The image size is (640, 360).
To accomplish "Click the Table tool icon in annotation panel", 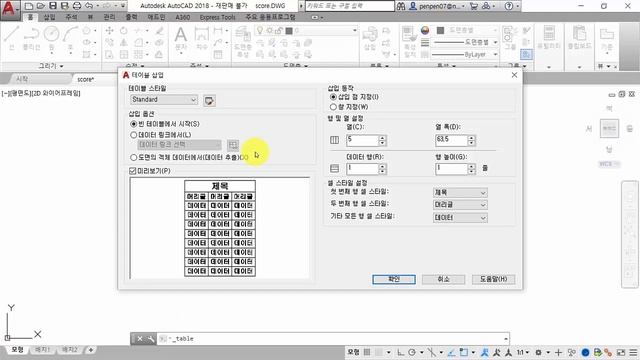I will (218, 54).
